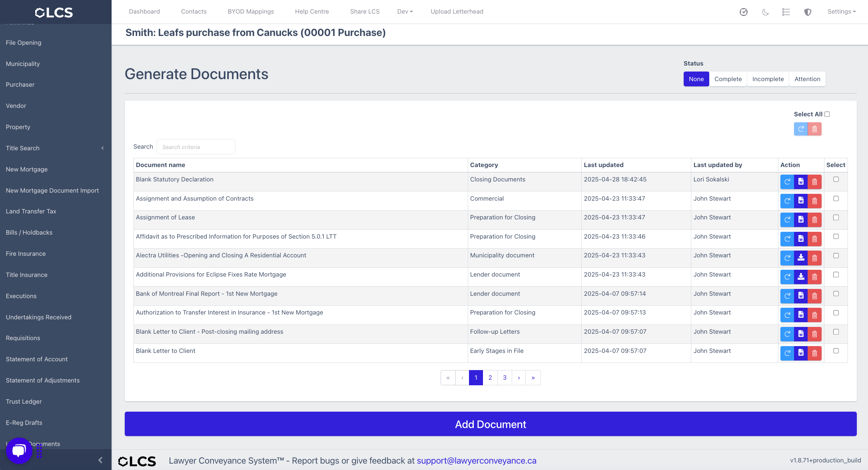Select the Alectra Utilities row checkbox

click(836, 256)
